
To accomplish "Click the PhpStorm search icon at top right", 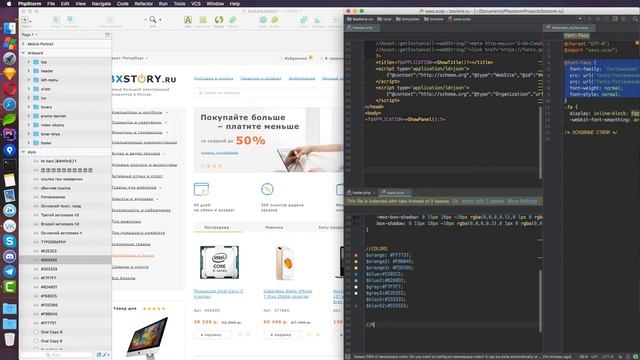I will pos(635,19).
